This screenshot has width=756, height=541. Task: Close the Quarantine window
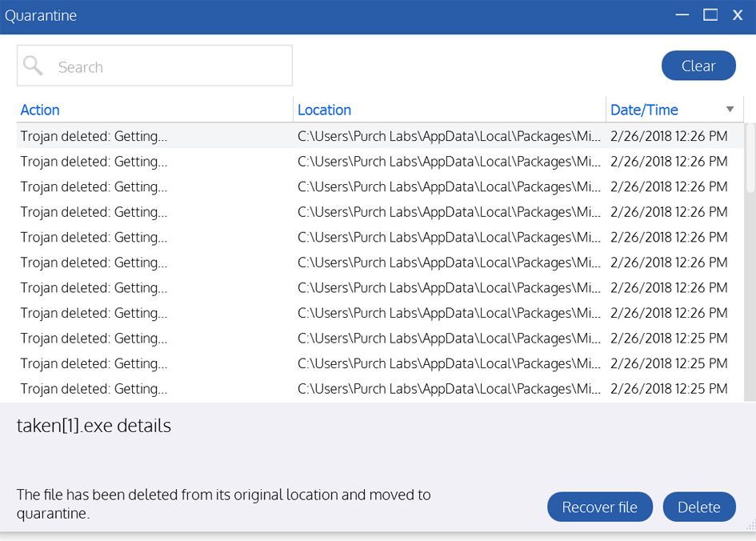pos(738,15)
